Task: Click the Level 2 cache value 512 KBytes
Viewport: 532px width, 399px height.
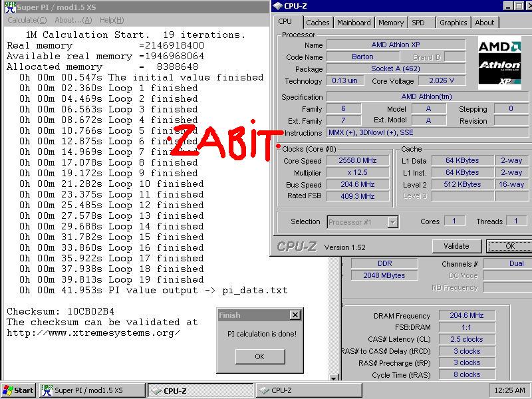Action: pyautogui.click(x=462, y=184)
